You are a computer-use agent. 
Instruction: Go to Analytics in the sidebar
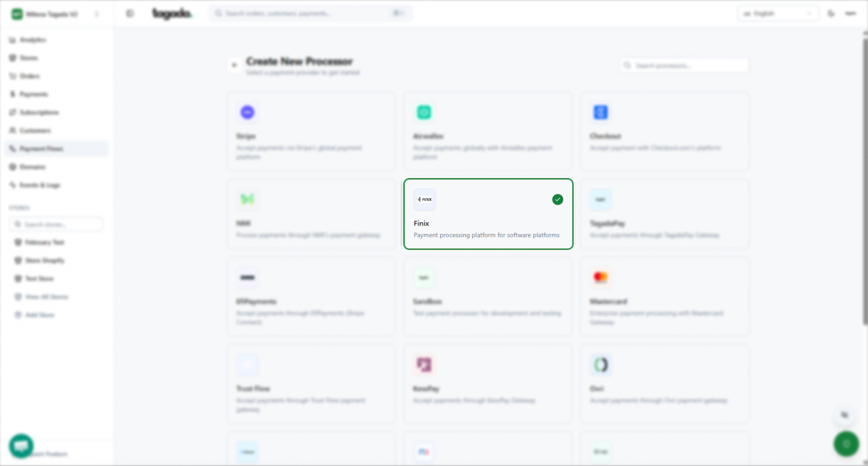click(x=32, y=40)
